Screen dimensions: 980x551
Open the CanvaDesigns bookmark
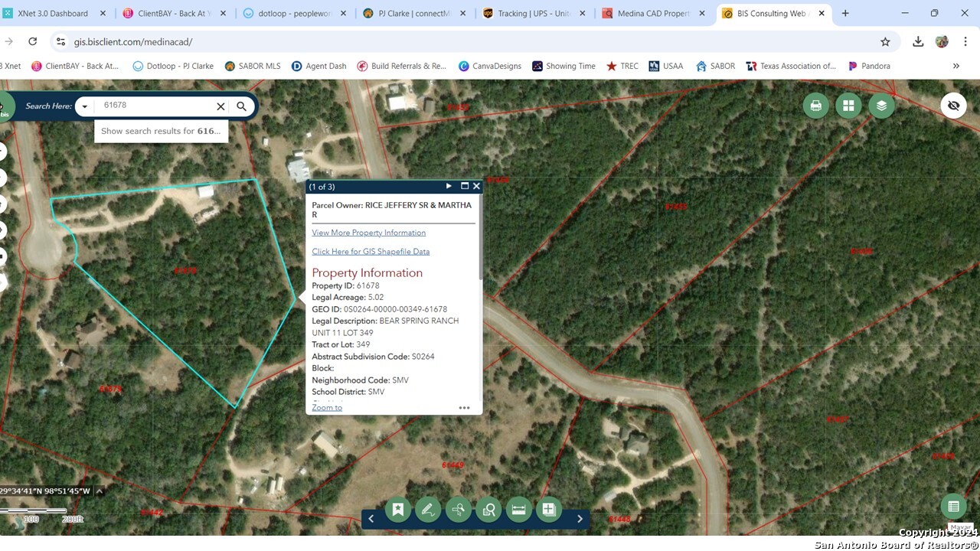(490, 66)
